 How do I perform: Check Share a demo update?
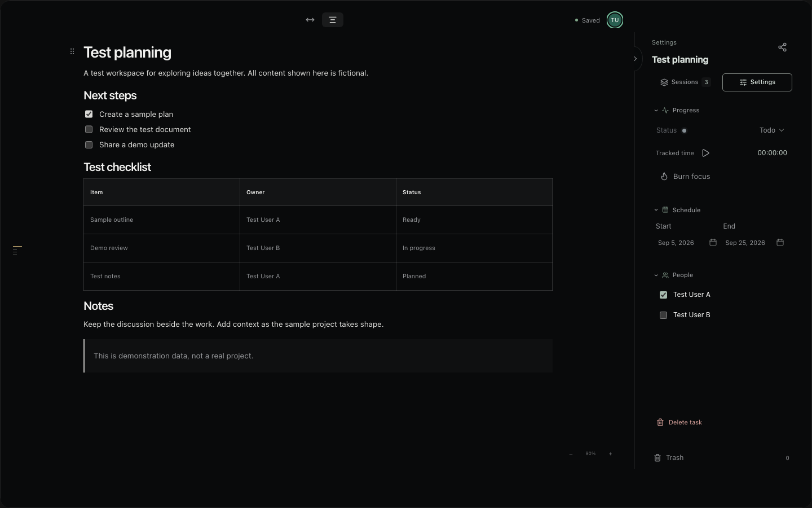(89, 144)
